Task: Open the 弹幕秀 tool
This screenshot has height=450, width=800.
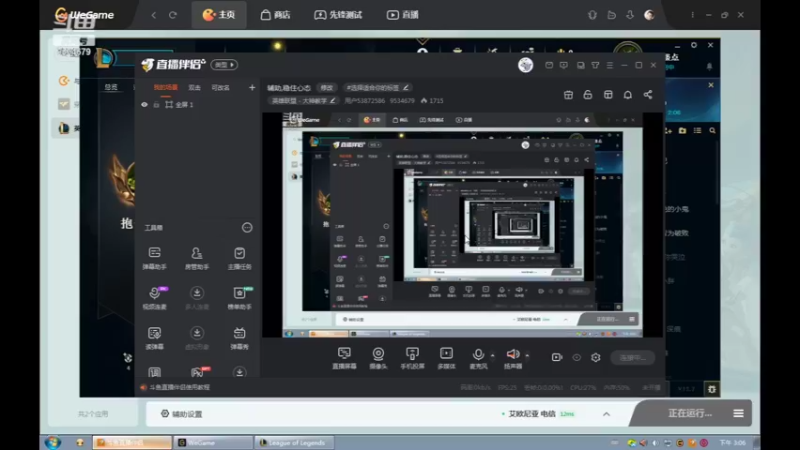Action: [x=239, y=338]
